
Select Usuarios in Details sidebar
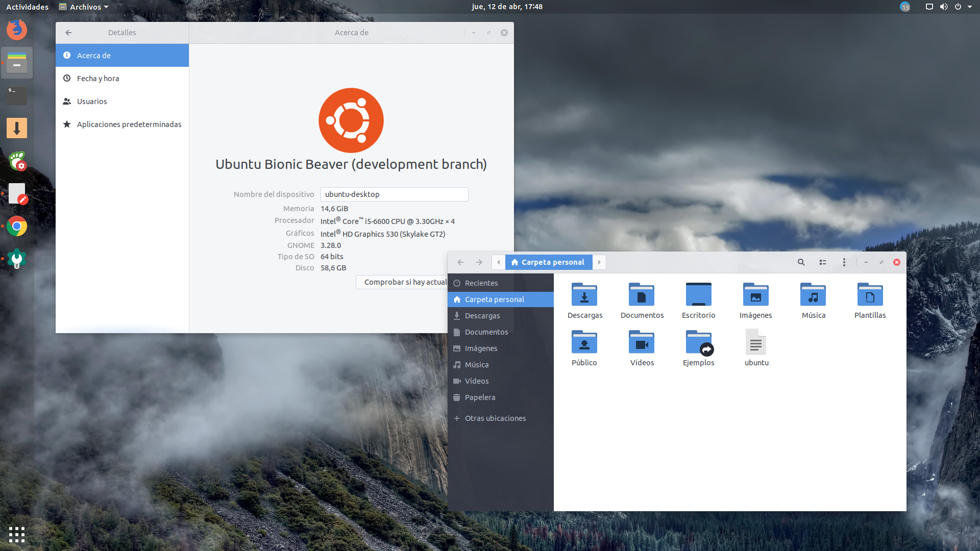coord(92,101)
